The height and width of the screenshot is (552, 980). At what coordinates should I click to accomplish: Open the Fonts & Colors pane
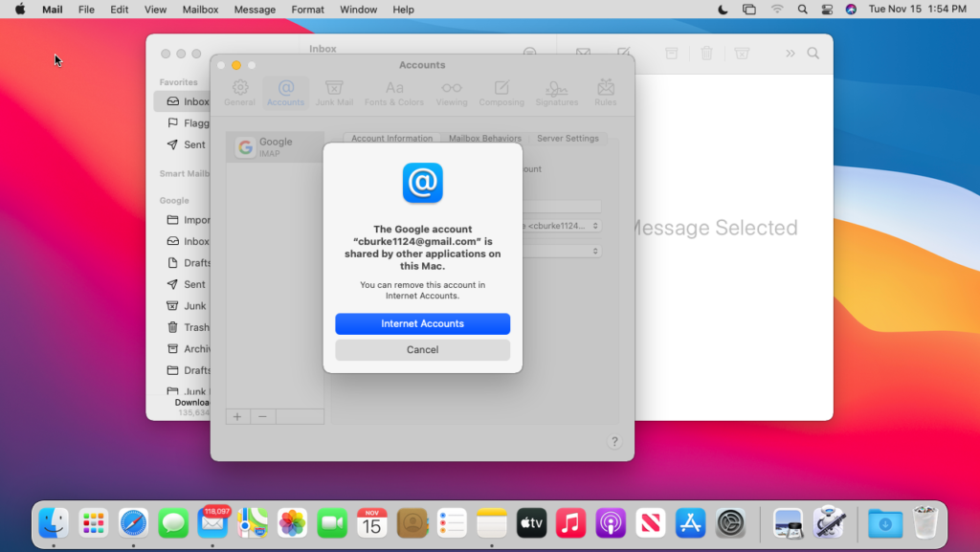point(394,93)
